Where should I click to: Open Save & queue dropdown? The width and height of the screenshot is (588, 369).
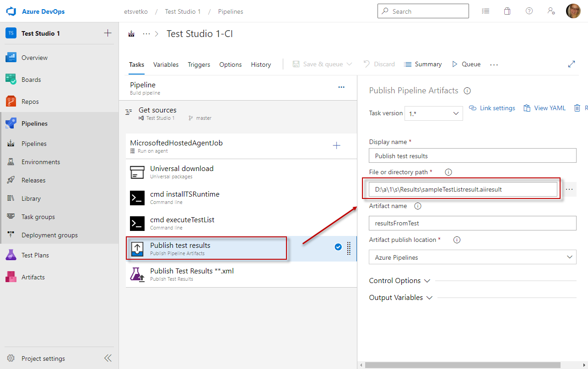[x=323, y=64]
